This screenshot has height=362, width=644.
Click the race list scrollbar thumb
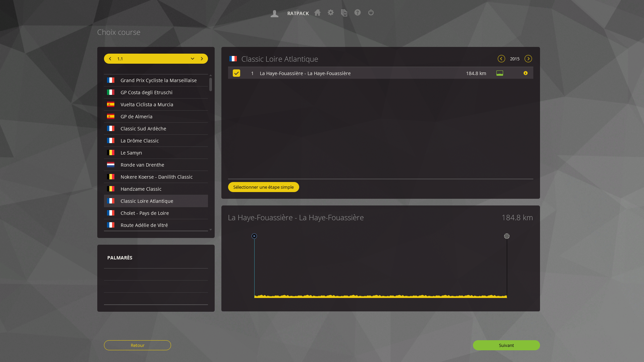coord(211,84)
